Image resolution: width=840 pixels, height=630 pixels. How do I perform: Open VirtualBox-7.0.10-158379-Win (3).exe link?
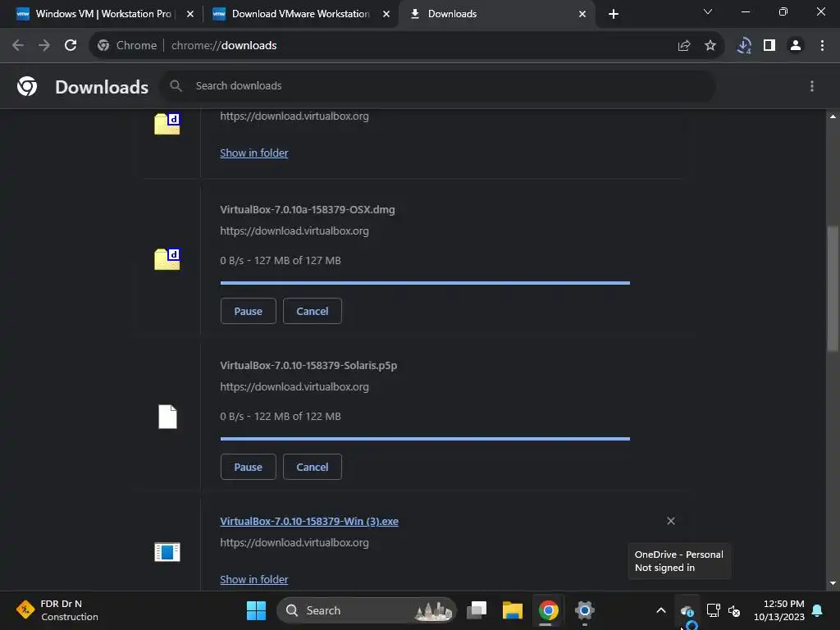[x=309, y=521]
